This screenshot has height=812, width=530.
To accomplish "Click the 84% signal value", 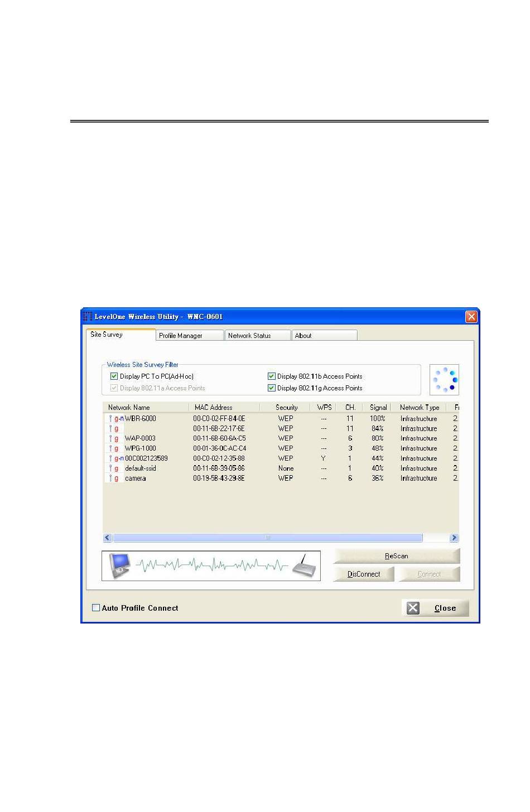I will click(378, 429).
